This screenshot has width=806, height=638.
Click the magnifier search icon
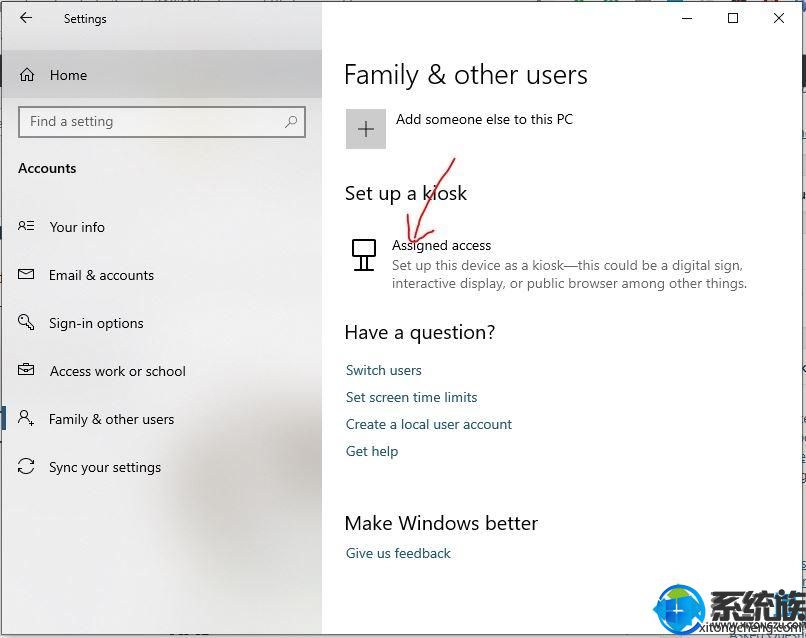coord(291,122)
